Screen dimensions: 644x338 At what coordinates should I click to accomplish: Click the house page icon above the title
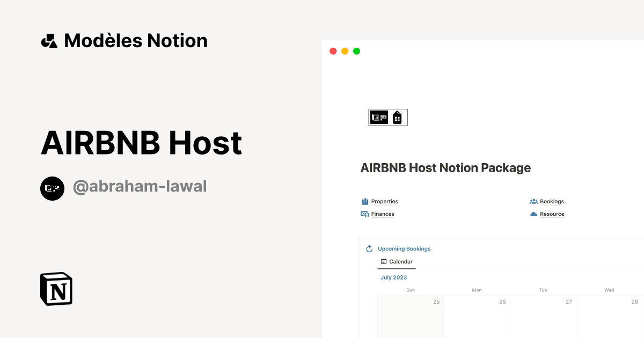397,116
